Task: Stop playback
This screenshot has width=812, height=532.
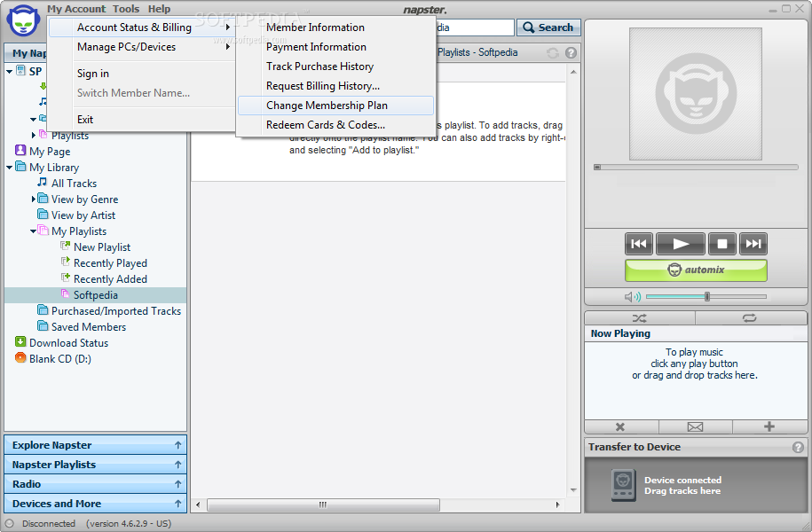Action: (721, 244)
